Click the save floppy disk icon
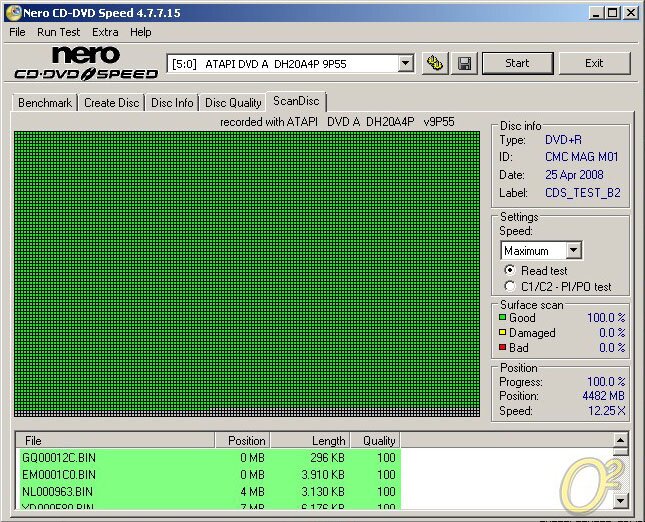The width and height of the screenshot is (645, 522). coord(464,63)
